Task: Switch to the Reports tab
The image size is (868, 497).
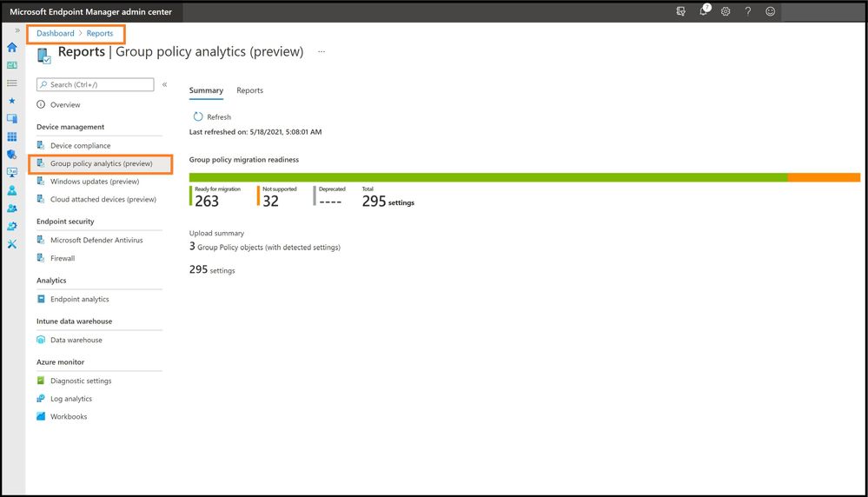Action: 249,90
